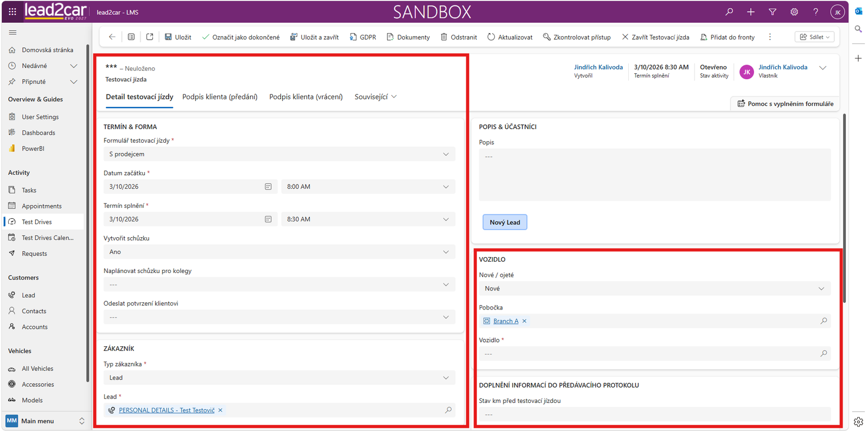Click the search icon in the Pobočka field
The image size is (868, 431).
tap(824, 321)
